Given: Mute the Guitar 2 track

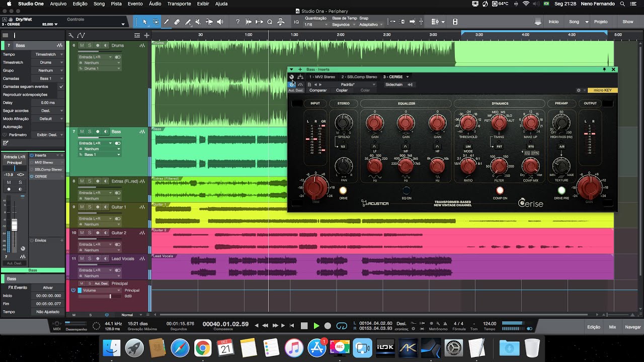Looking at the screenshot, I should 82,233.
